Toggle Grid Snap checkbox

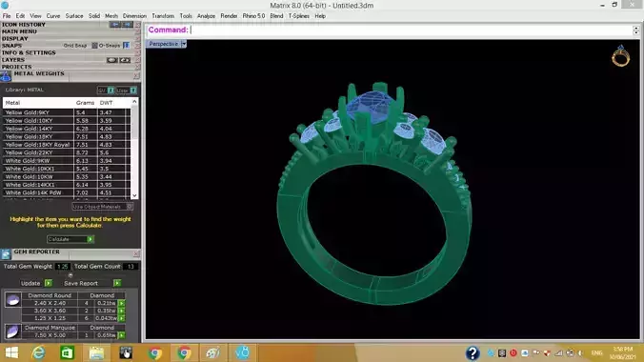94,46
